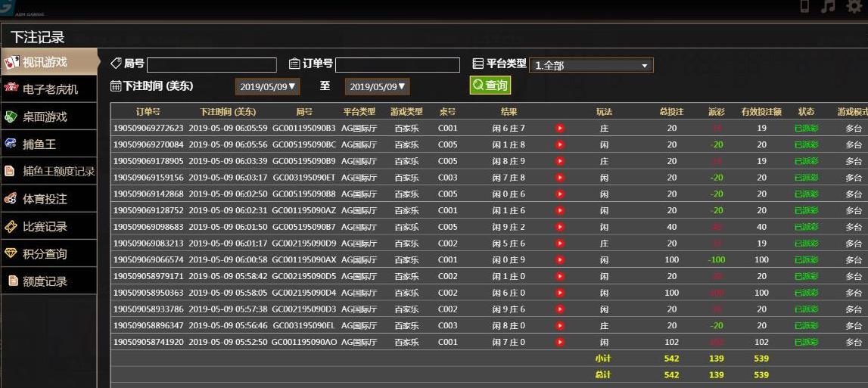Open the 积分查询 sidebar tab

point(48,253)
